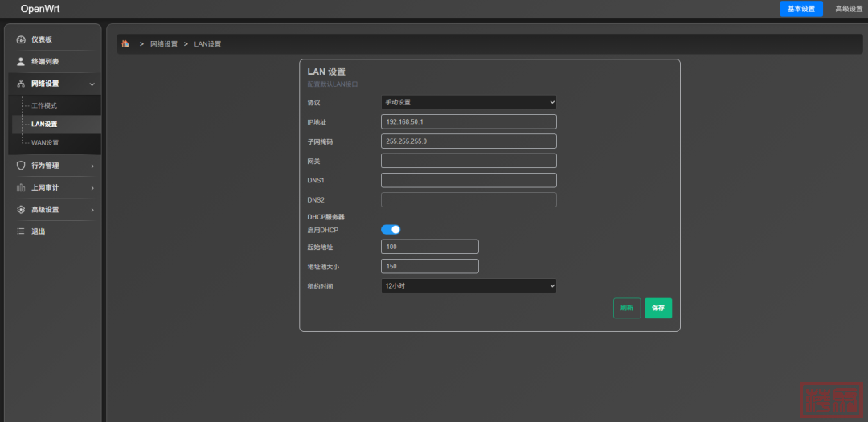
Task: Click the home icon in breadcrumb
Action: coord(125,44)
